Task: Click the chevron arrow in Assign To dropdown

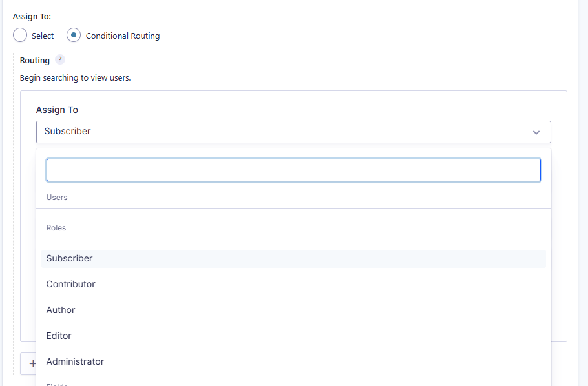Action: tap(536, 132)
